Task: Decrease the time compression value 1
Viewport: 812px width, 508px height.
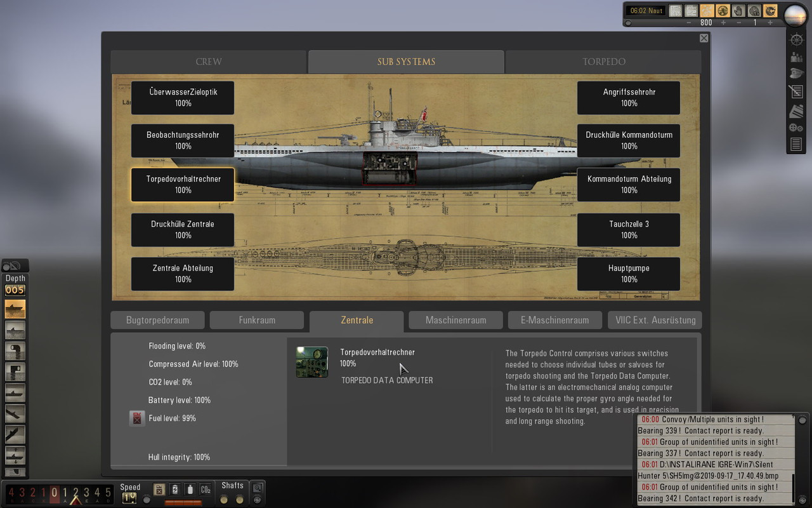Action: click(739, 23)
